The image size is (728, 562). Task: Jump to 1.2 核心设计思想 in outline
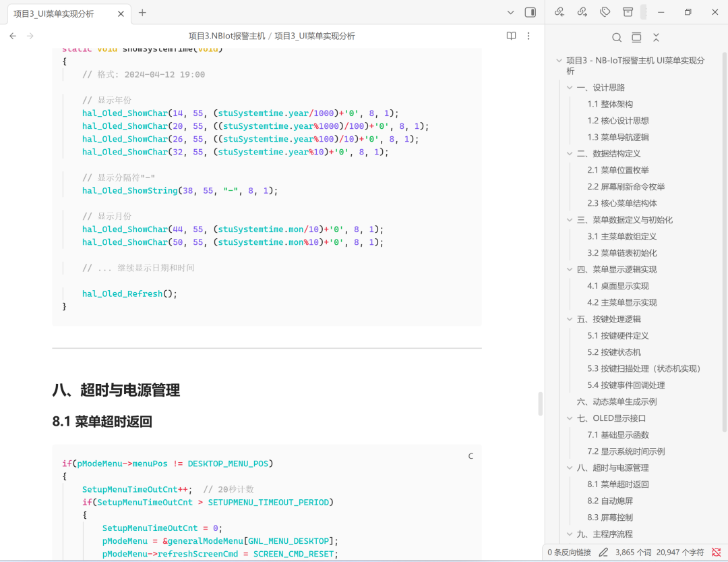click(x=618, y=121)
